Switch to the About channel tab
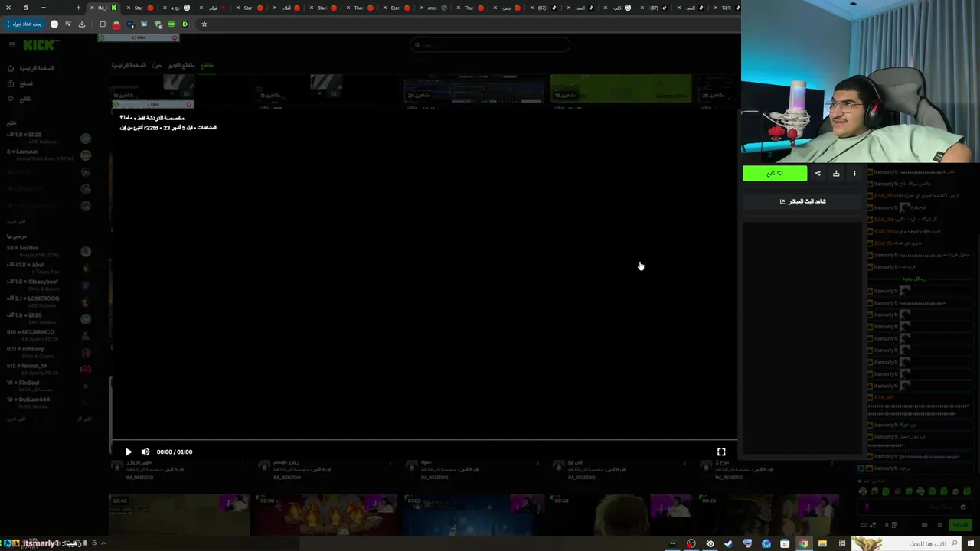The width and height of the screenshot is (980, 551). 157,65
